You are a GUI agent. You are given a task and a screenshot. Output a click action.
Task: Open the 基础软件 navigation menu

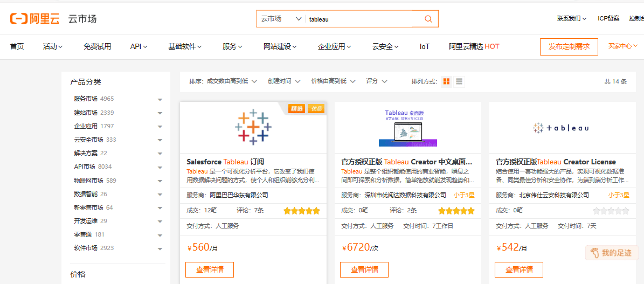coord(185,46)
